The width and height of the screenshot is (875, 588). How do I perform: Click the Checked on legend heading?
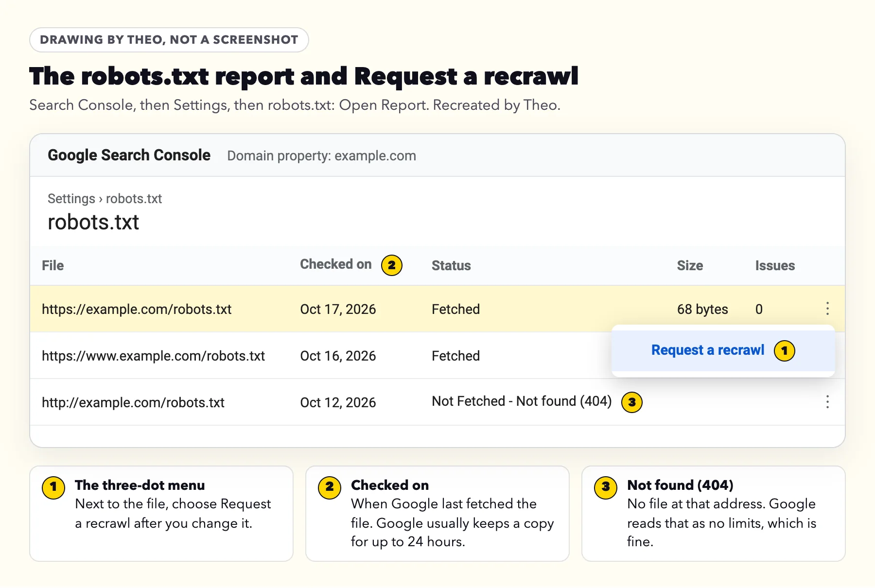coord(390,485)
